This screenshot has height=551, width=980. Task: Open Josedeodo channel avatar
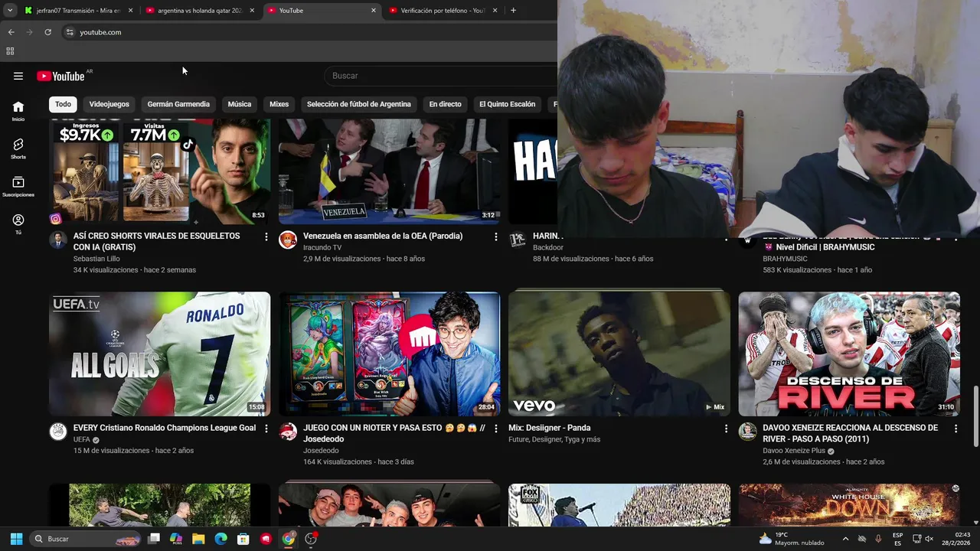tap(288, 432)
